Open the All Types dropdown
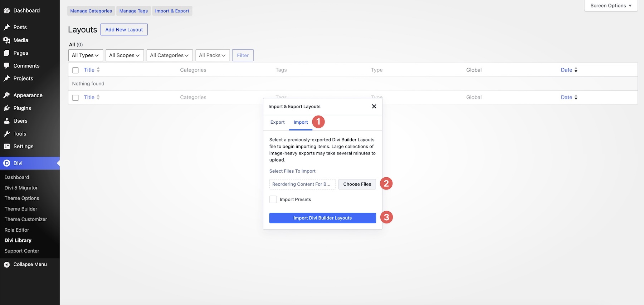 86,55
